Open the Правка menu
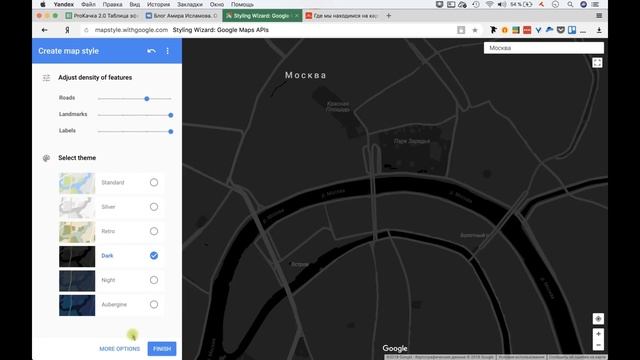 (112, 4)
